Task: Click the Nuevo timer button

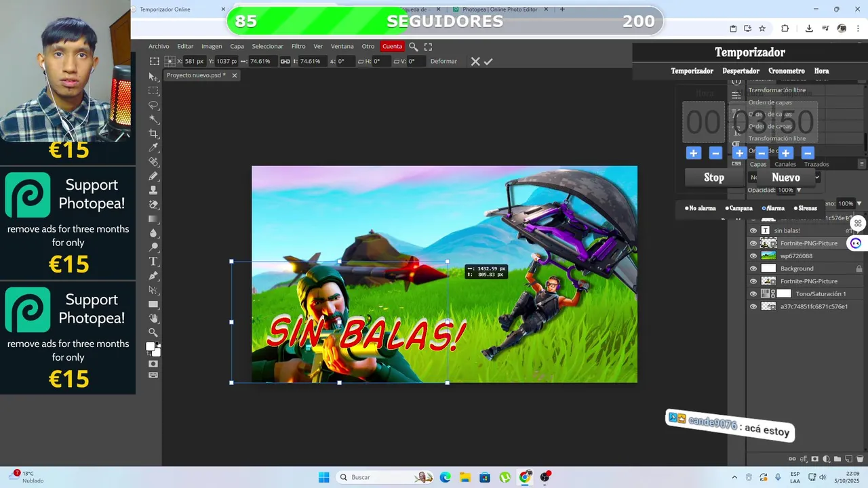Action: pyautogui.click(x=786, y=178)
